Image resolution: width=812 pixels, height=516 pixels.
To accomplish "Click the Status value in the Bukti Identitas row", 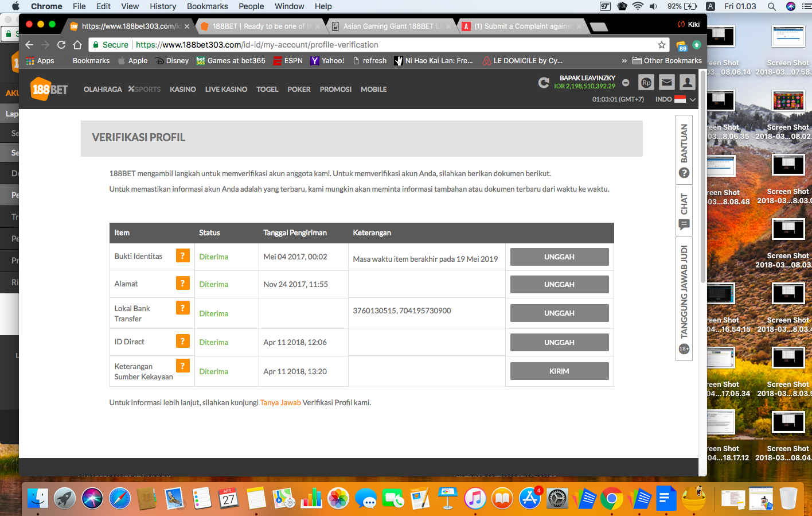I will [214, 257].
